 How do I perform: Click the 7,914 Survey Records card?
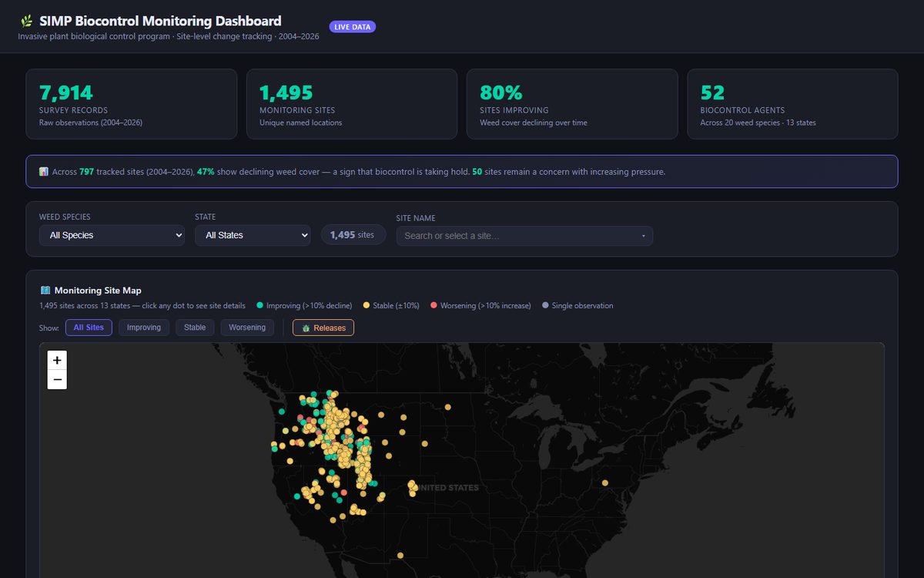point(131,104)
